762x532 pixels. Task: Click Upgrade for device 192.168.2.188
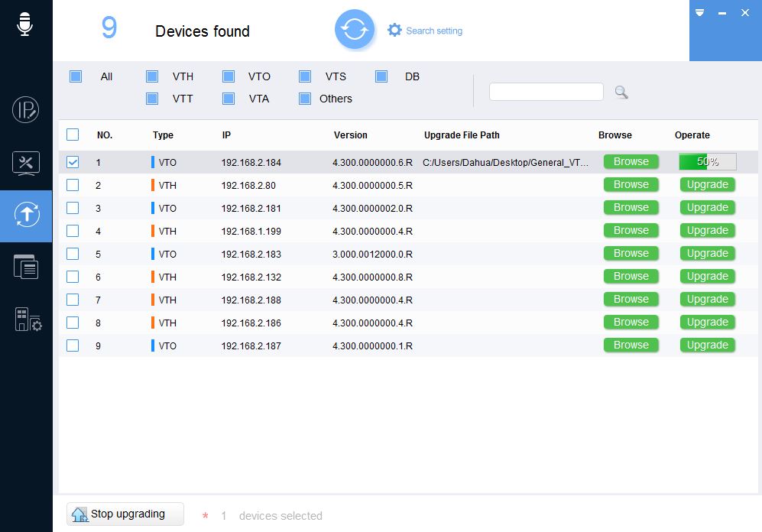point(707,300)
